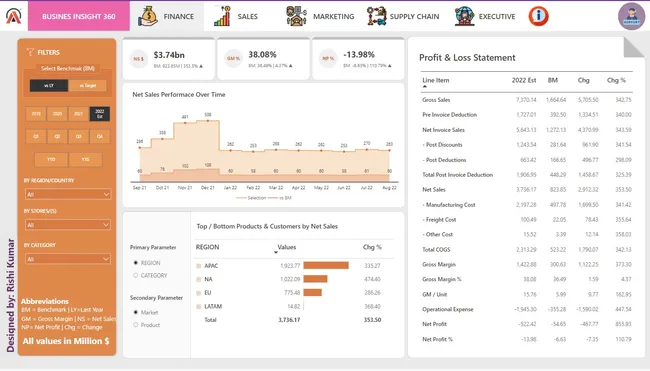
Task: Select year 2019 filter
Action: pyautogui.click(x=36, y=114)
